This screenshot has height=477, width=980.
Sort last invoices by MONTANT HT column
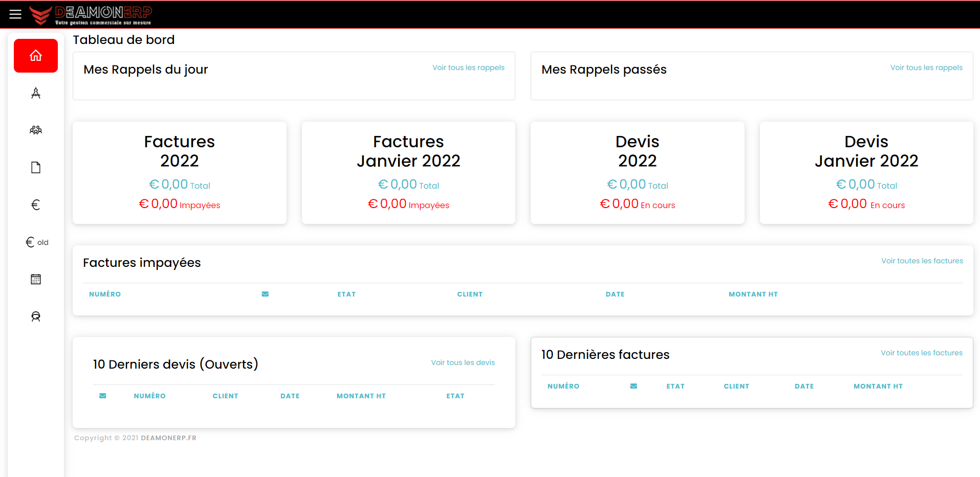[x=878, y=386]
